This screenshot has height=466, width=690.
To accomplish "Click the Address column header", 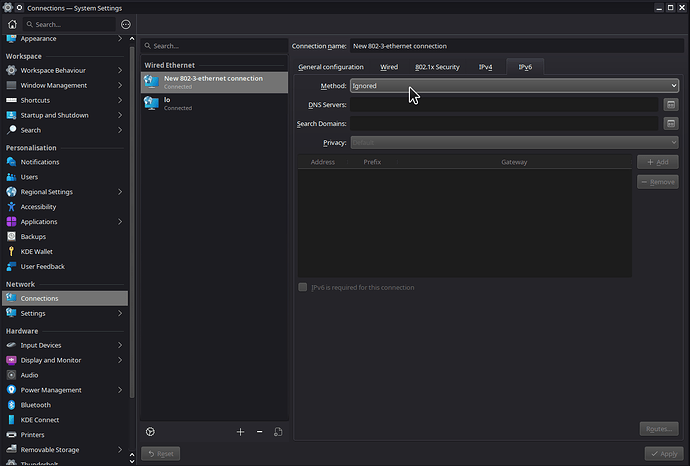I will pos(323,162).
